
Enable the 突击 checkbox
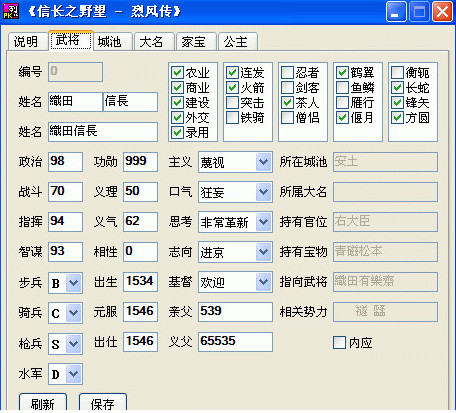coord(232,102)
